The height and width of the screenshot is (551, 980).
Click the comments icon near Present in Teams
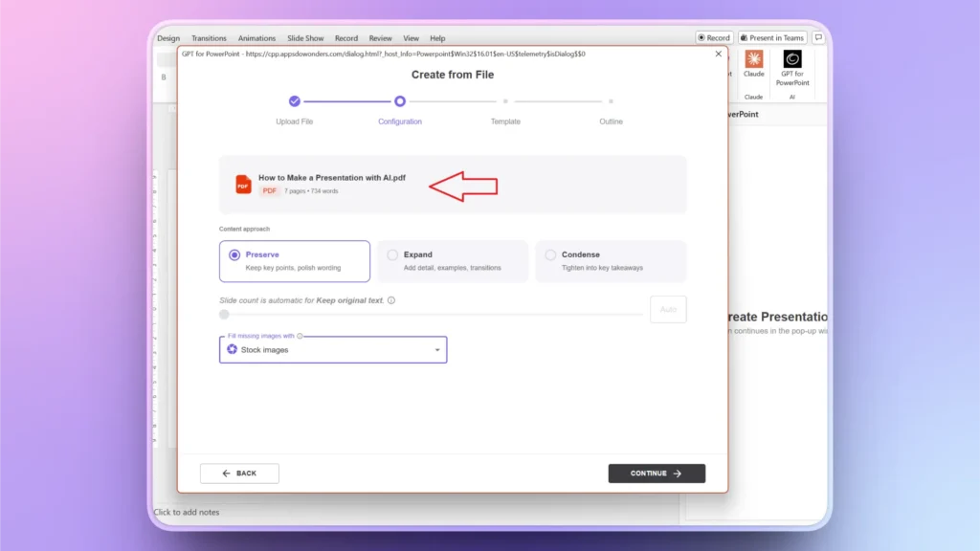click(x=818, y=37)
